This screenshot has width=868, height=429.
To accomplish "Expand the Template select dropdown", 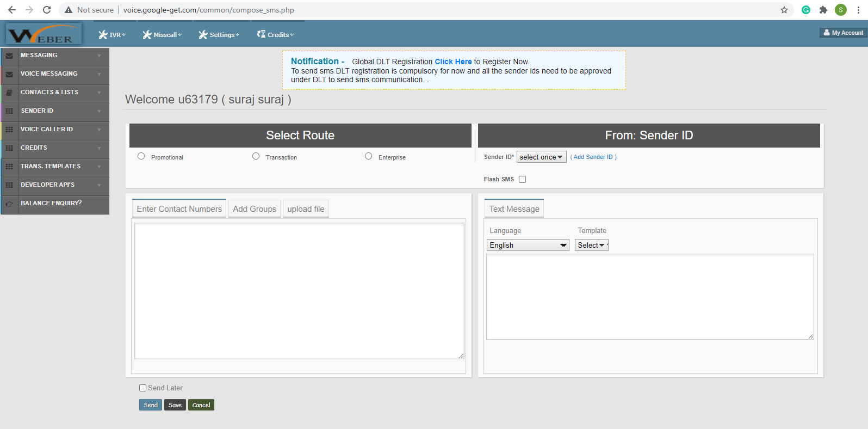I will (591, 245).
